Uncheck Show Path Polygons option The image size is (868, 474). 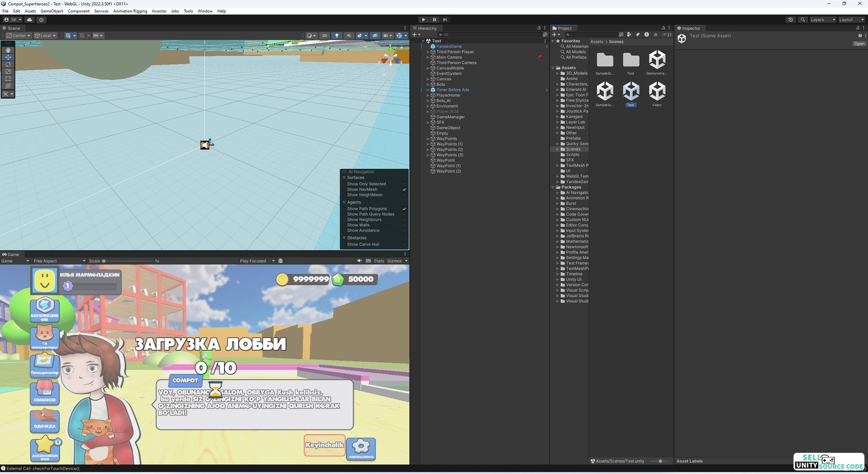(x=404, y=209)
